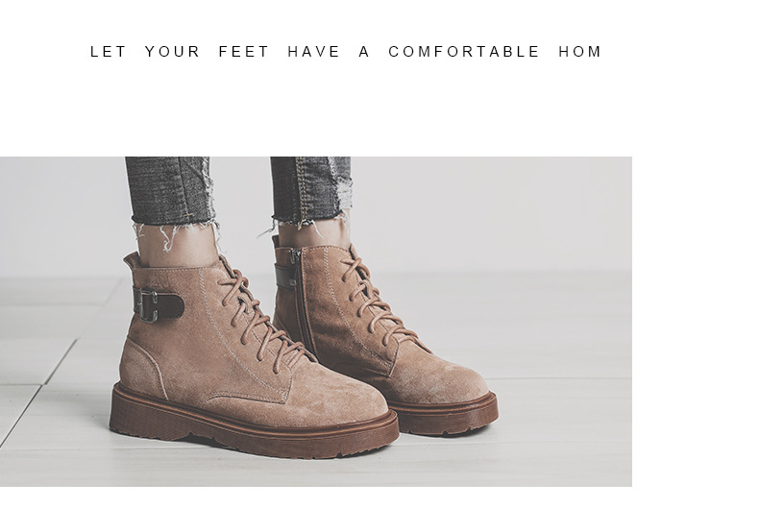Click the single letter A in the headline
The image size is (759, 532).
364,52
